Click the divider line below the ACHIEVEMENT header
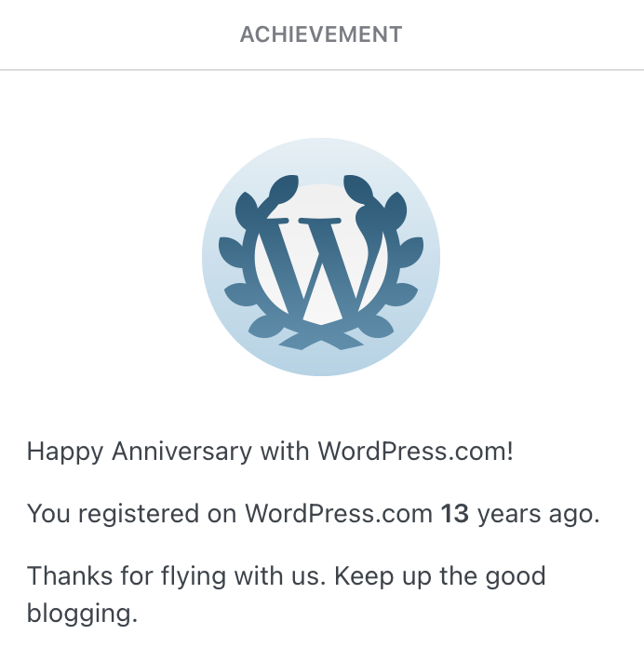The height and width of the screenshot is (648, 644). 321,70
